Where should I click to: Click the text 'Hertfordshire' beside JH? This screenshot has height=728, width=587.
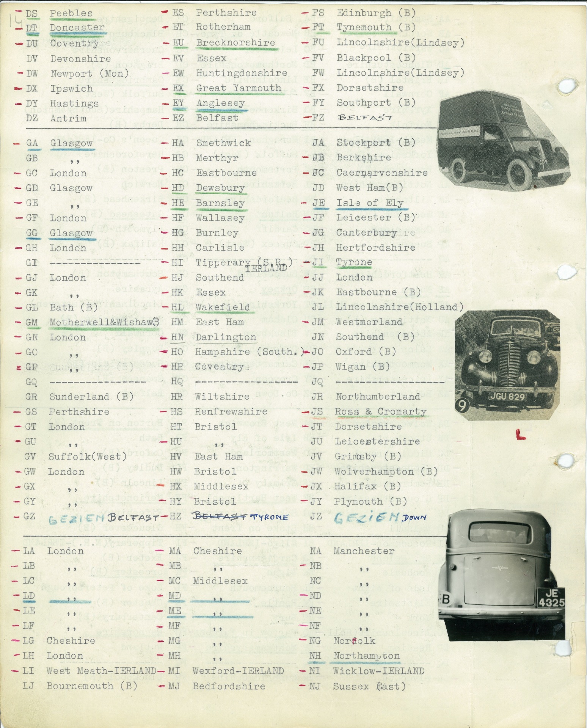pos(376,248)
